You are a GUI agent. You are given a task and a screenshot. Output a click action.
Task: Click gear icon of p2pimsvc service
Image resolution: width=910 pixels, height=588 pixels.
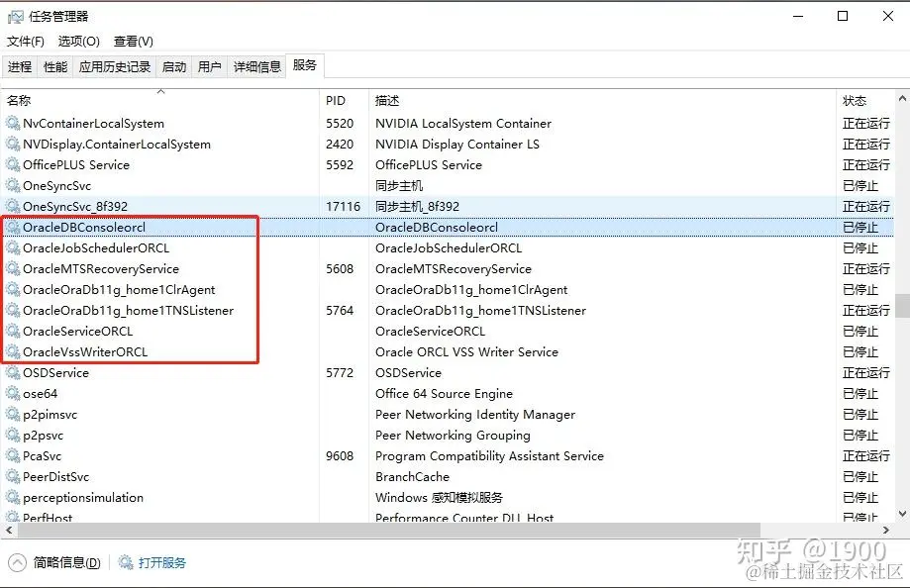tap(13, 415)
